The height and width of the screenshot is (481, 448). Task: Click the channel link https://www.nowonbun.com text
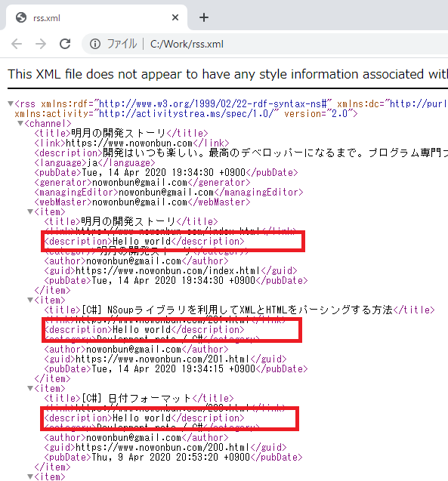pyautogui.click(x=129, y=143)
